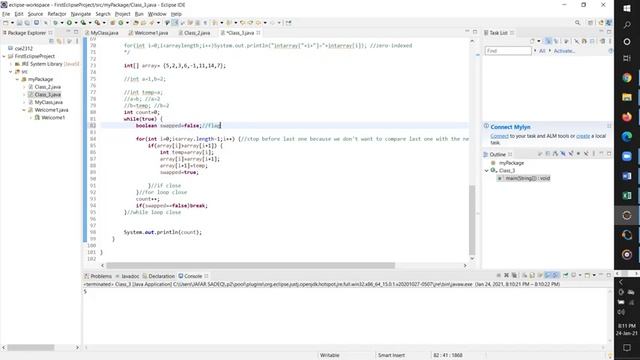
Task: Click the Firefox icon in Windows taskbar
Action: coord(627,117)
